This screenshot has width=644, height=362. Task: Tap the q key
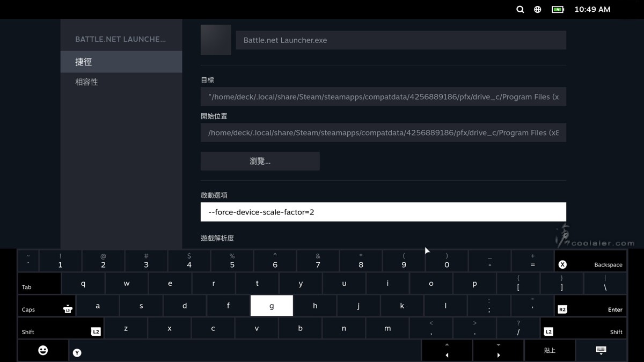coord(83,283)
